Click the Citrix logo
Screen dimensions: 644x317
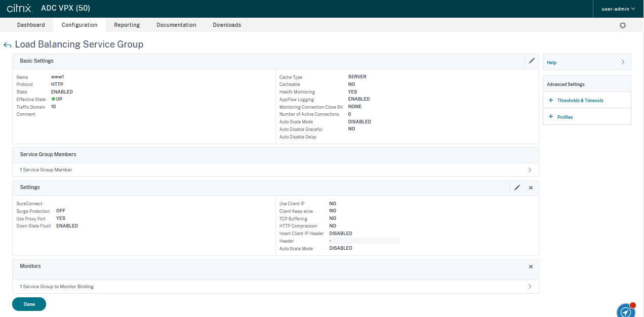[x=20, y=9]
